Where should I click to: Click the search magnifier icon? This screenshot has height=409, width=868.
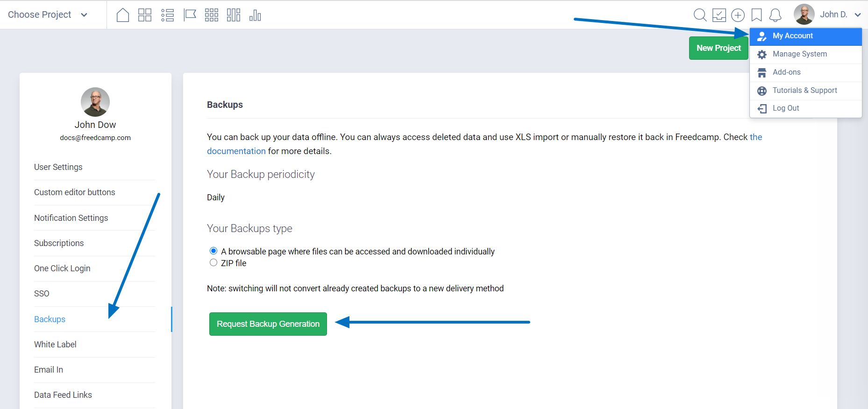point(700,15)
